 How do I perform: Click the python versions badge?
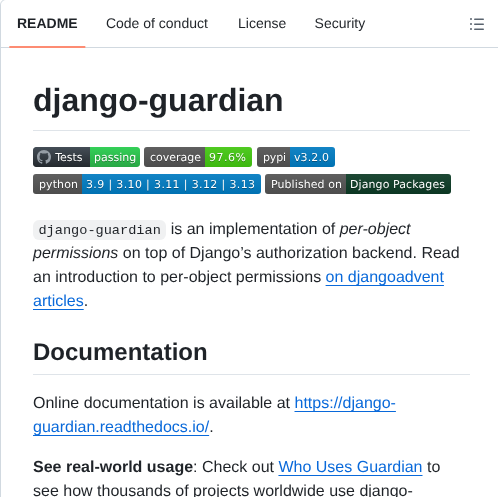[x=147, y=184]
